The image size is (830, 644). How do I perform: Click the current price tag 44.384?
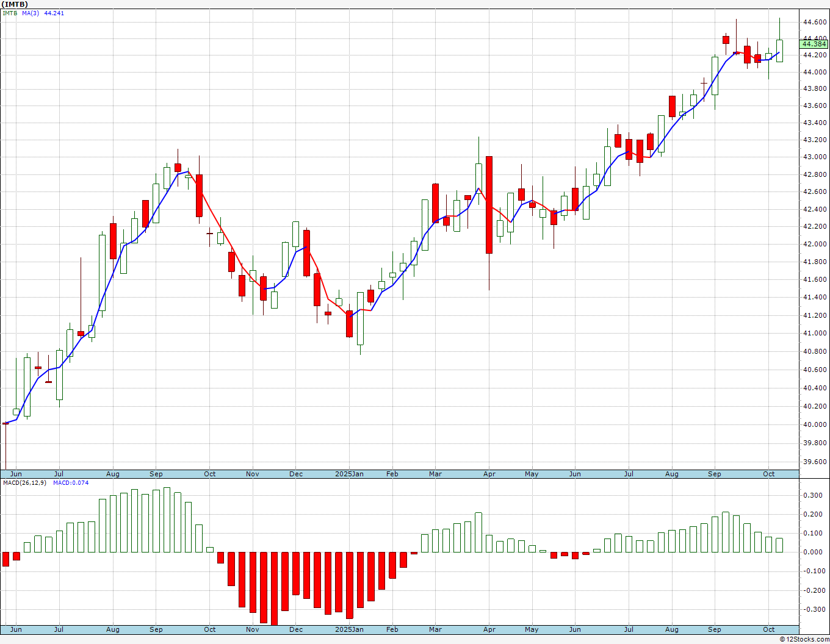tap(814, 44)
